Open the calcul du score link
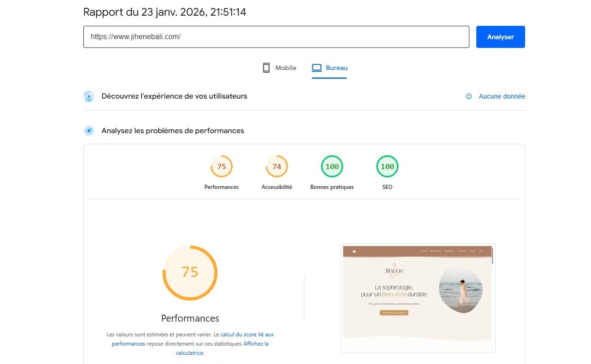 (247, 335)
